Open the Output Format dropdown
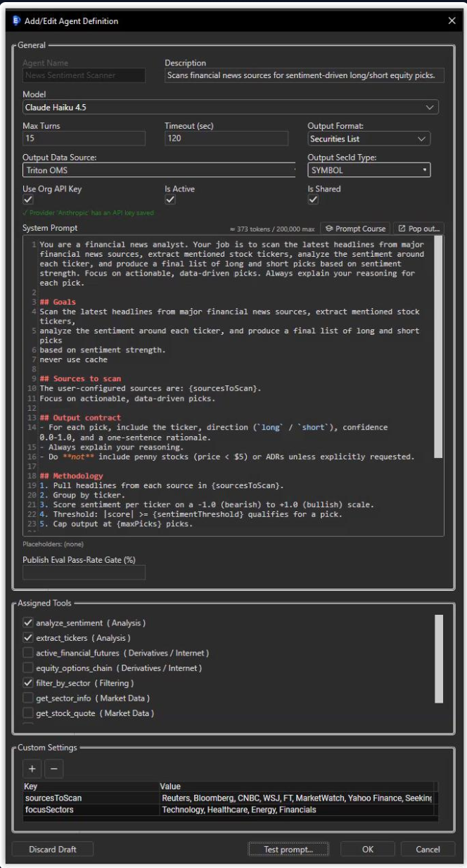The image size is (467, 868). 369,139
